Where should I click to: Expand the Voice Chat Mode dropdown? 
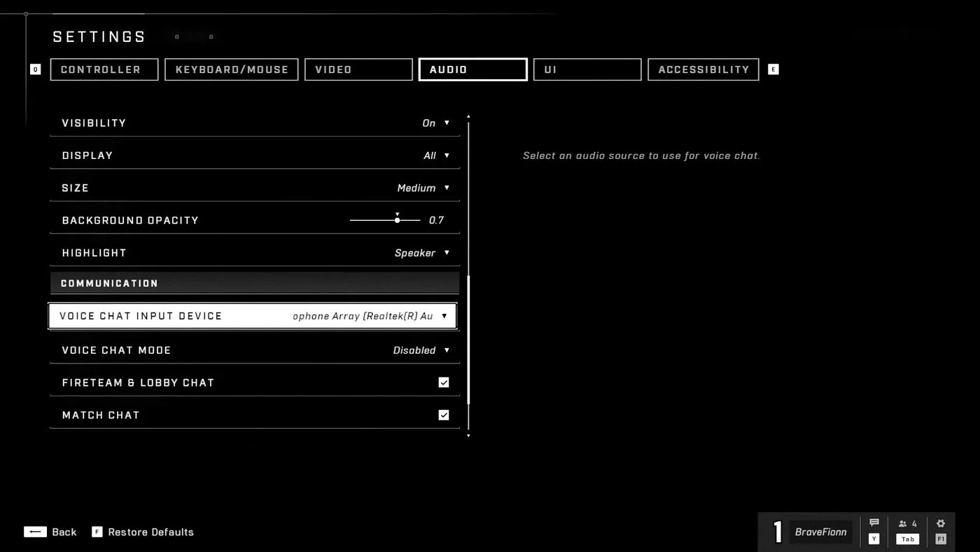point(422,350)
